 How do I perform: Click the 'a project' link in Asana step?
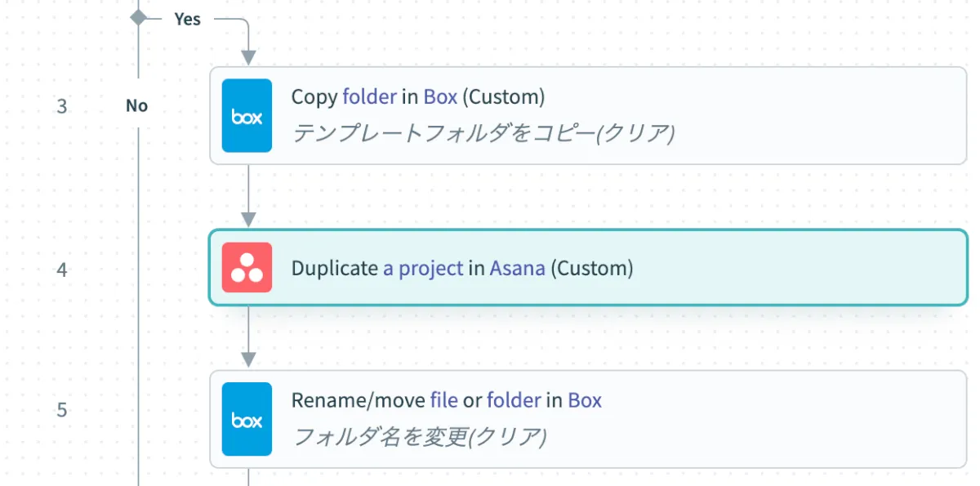tap(422, 268)
